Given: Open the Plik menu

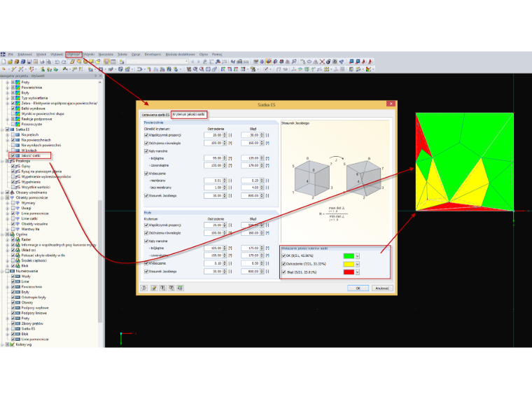Looking at the screenshot, I should point(10,55).
